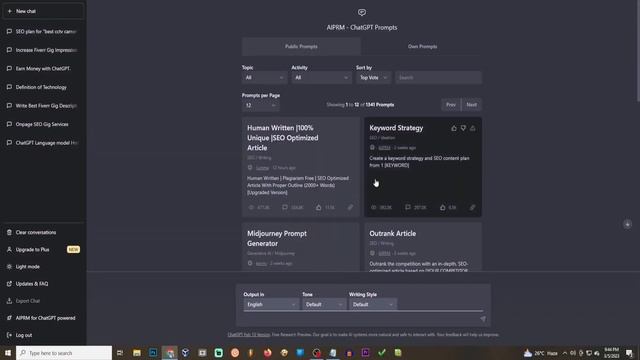Click the prompt Search field
The width and height of the screenshot is (640, 360).
438,78
